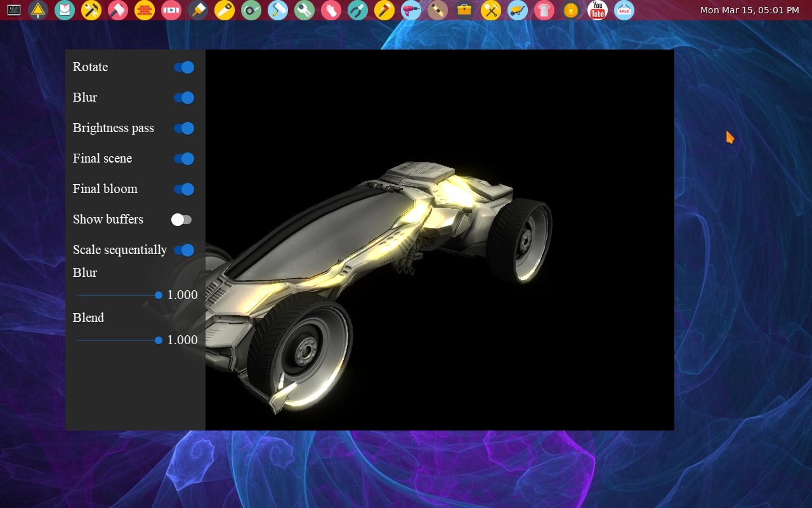Click the clock showing Mon Mar 15

749,10
